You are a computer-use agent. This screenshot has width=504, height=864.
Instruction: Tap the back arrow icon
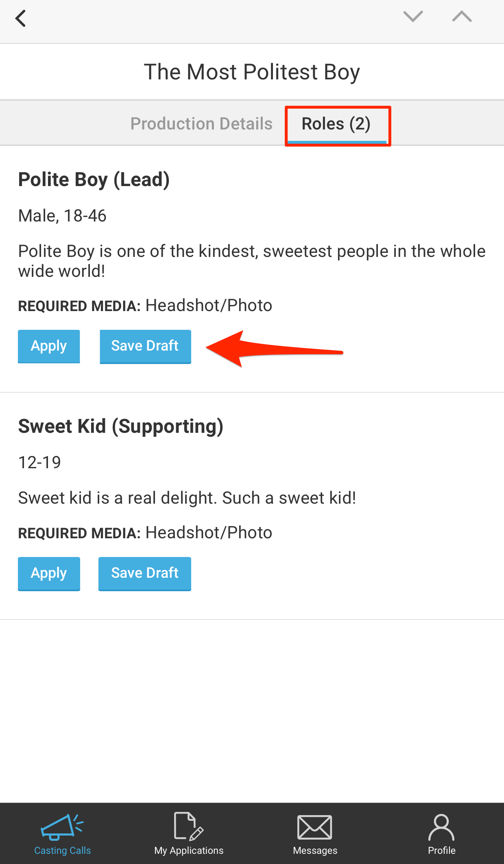click(x=20, y=19)
